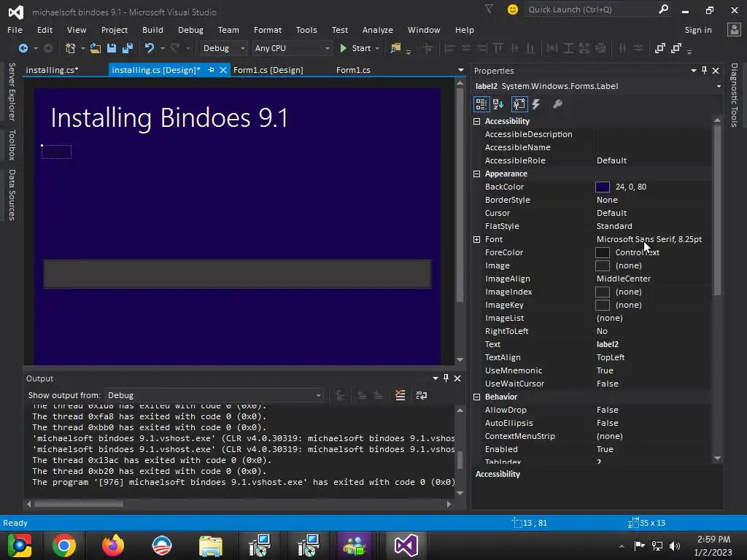Pin the Output panel with auto-hide icon
Screen dimensions: 747x560
click(446, 378)
